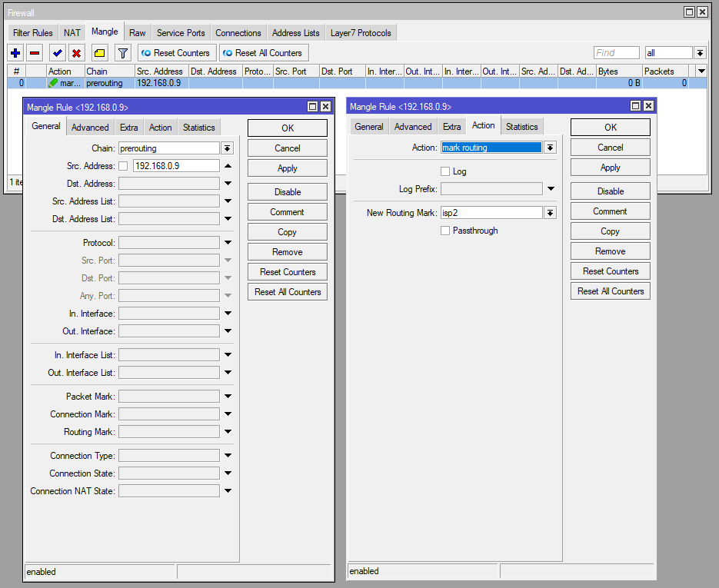The image size is (719, 588).
Task: Enable the Log checkbox
Action: point(444,171)
